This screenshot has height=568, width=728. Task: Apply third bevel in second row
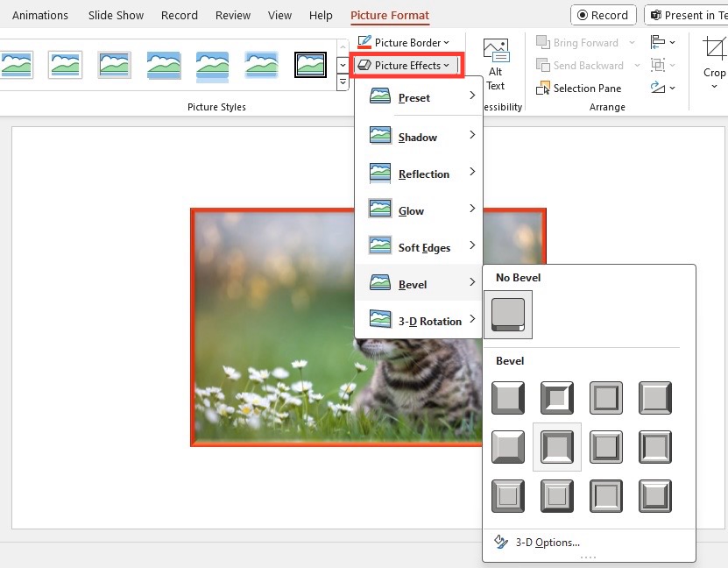pyautogui.click(x=606, y=447)
